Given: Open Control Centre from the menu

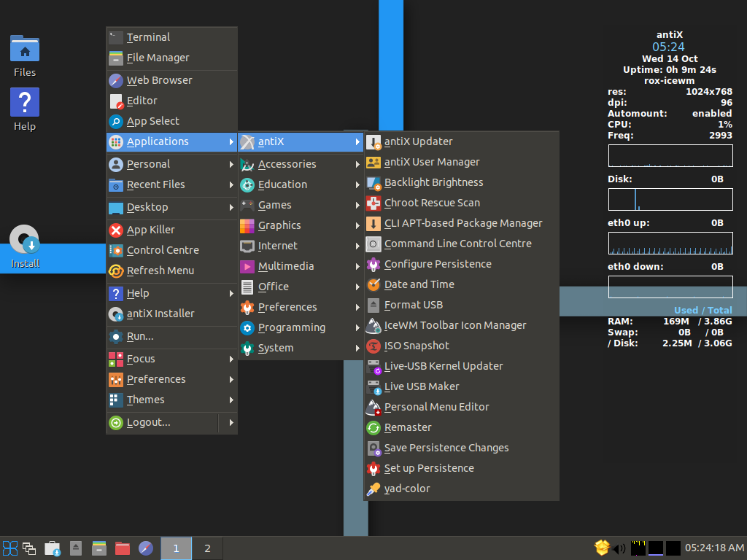Looking at the screenshot, I should pyautogui.click(x=172, y=251).
